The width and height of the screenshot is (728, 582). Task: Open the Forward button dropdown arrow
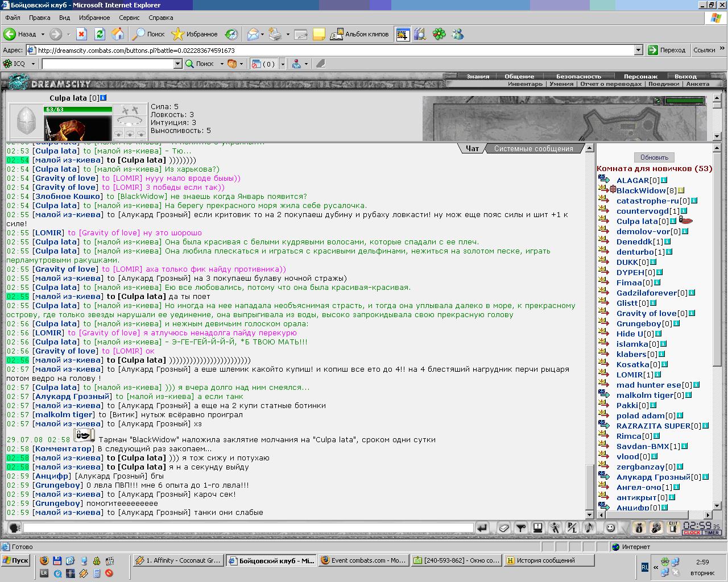tap(68, 34)
